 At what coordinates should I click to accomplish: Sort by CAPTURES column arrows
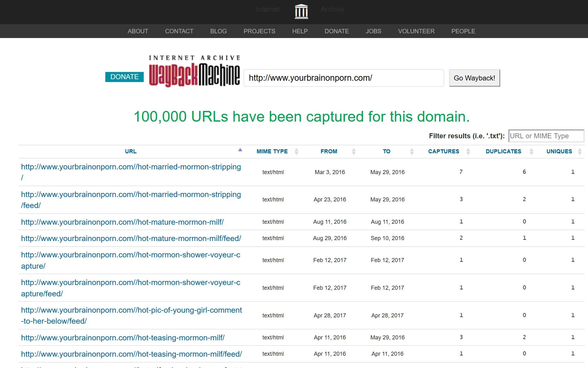pyautogui.click(x=468, y=151)
